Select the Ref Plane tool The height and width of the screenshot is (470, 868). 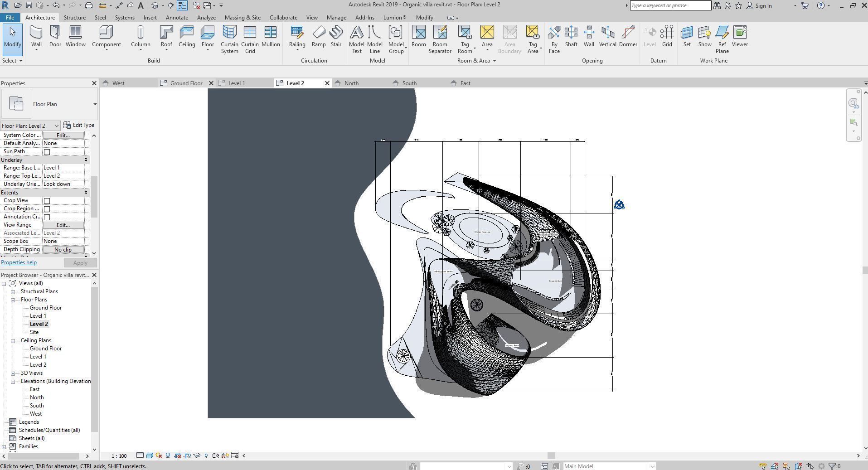(722, 39)
